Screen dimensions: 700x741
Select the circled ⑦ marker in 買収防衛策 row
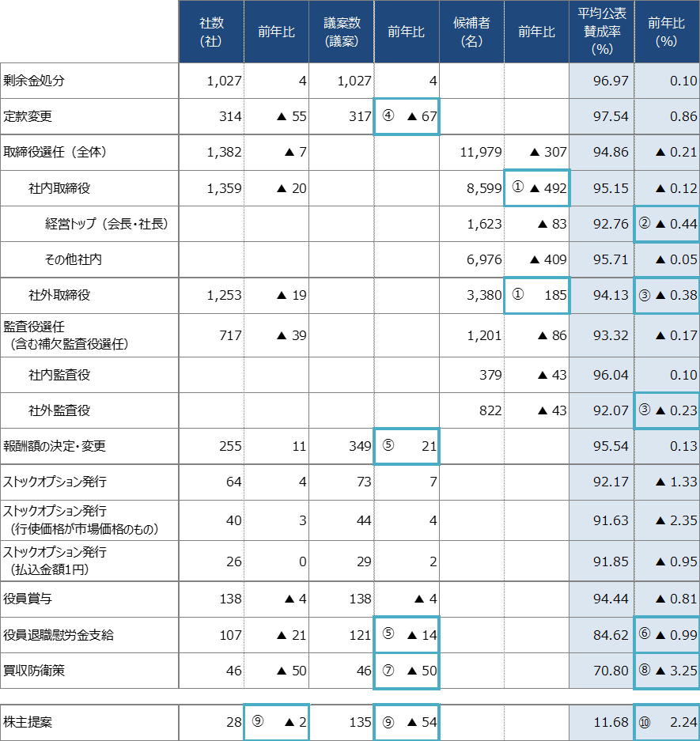pyautogui.click(x=388, y=671)
